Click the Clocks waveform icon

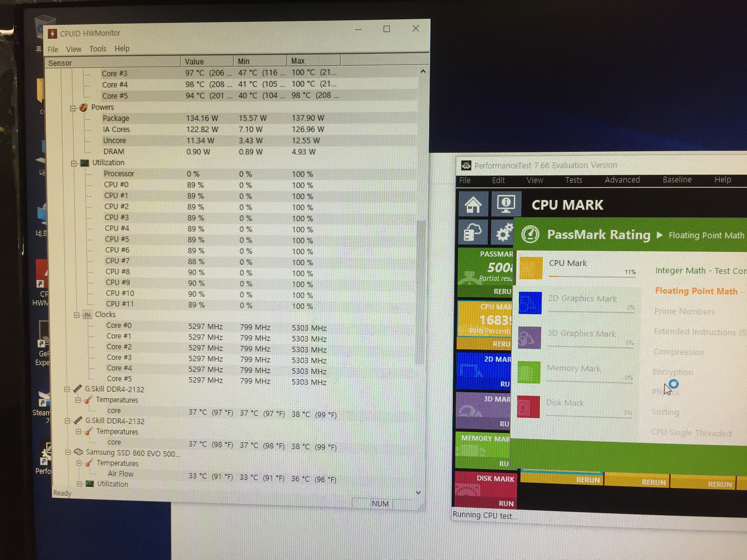coord(87,315)
